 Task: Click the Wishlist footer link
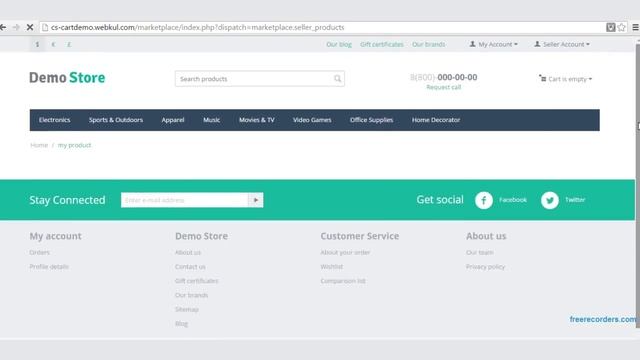pyautogui.click(x=331, y=267)
